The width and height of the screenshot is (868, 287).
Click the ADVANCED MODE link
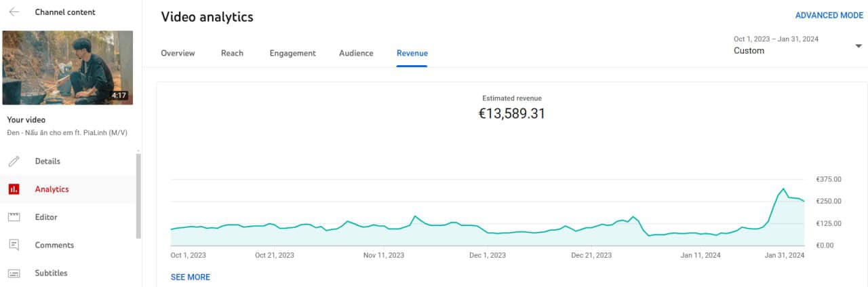(829, 15)
